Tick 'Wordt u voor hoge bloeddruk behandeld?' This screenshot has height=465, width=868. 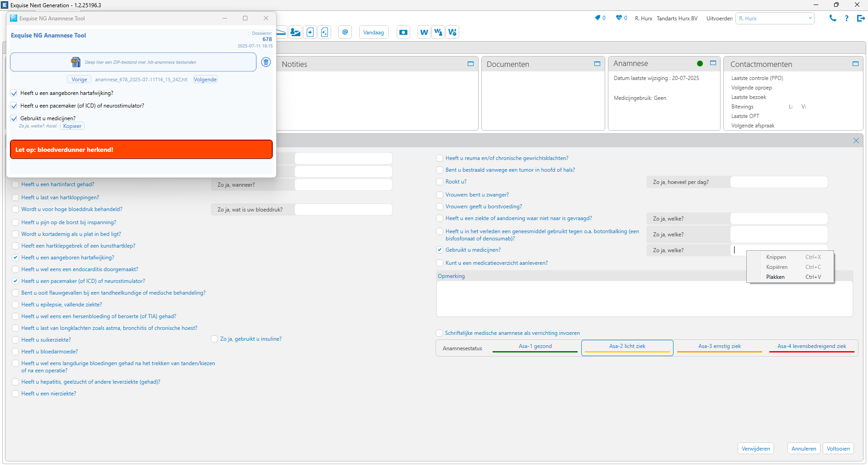pyautogui.click(x=15, y=209)
